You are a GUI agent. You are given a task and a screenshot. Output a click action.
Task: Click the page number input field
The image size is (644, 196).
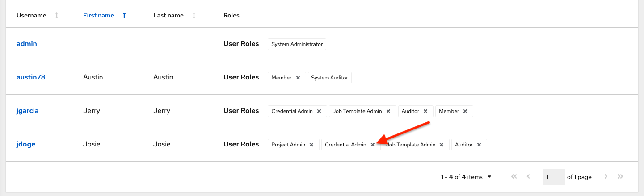(553, 177)
